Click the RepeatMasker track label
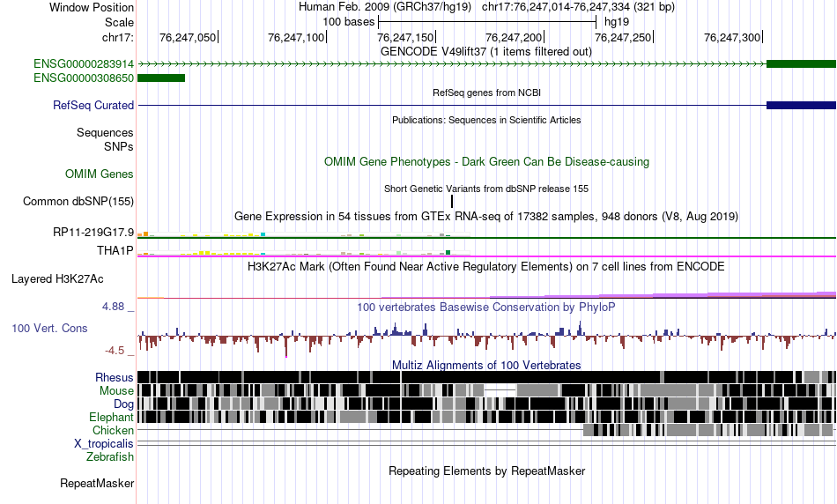 (x=97, y=484)
